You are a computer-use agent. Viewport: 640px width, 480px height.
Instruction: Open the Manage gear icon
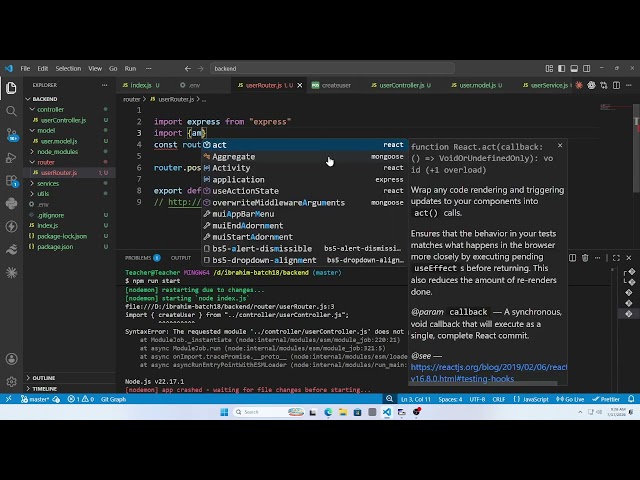click(x=11, y=382)
